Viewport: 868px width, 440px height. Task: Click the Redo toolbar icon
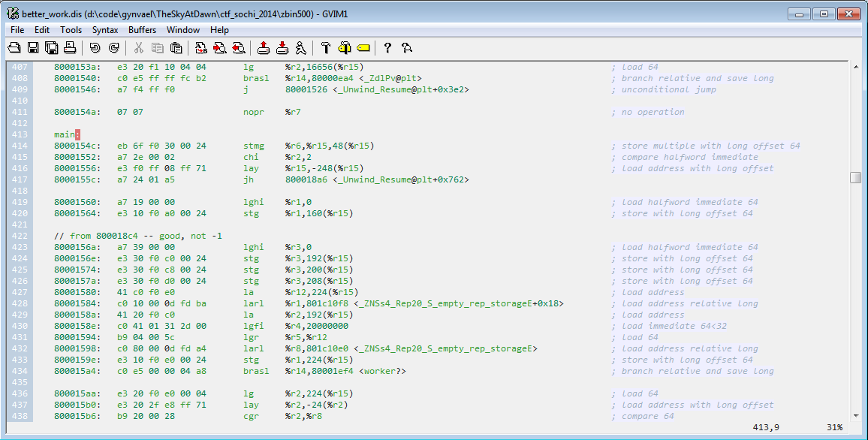pos(113,48)
